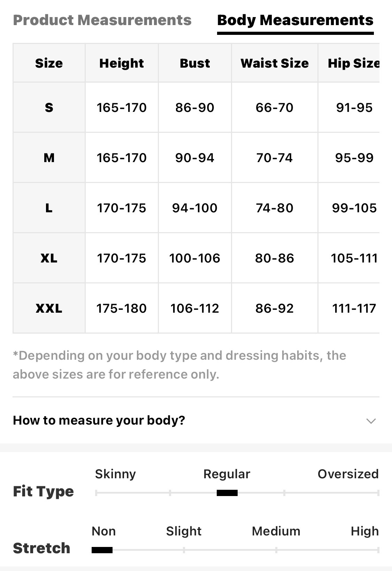Viewport: 392px width, 571px height.
Task: Select the S size row label
Action: pos(49,107)
